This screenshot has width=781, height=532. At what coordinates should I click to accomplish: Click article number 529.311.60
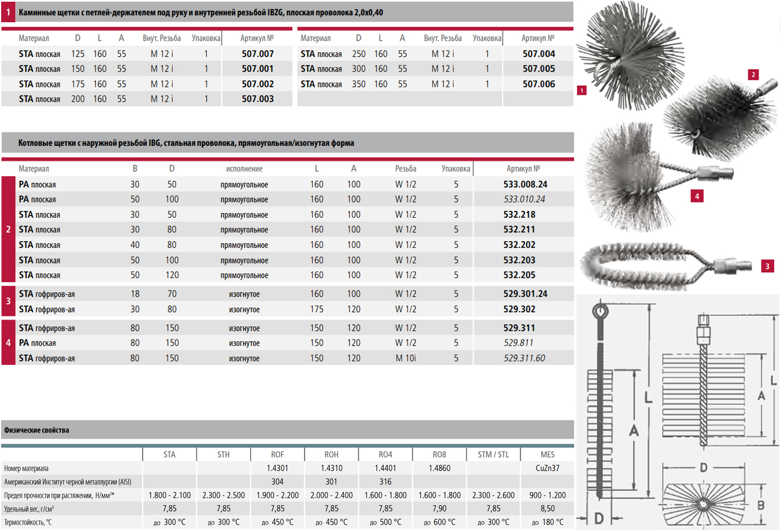tap(524, 358)
